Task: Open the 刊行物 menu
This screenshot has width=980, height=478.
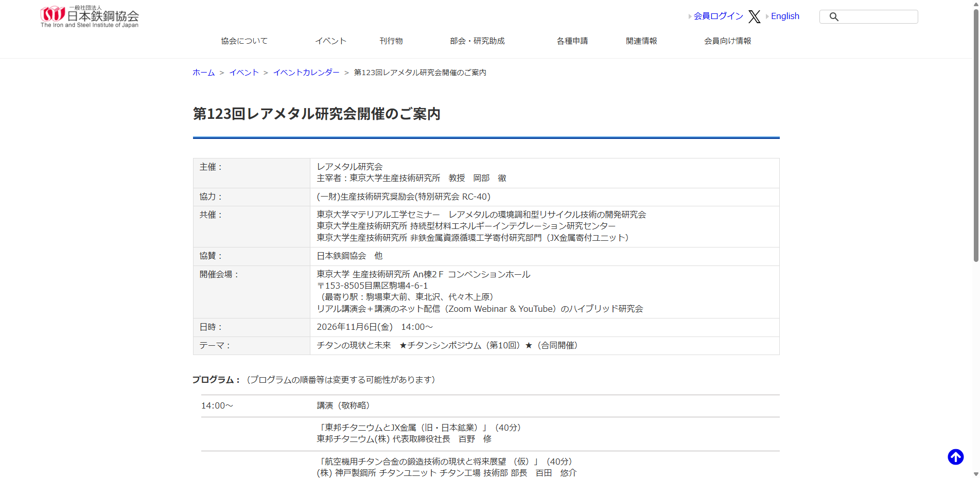Action: tap(391, 41)
